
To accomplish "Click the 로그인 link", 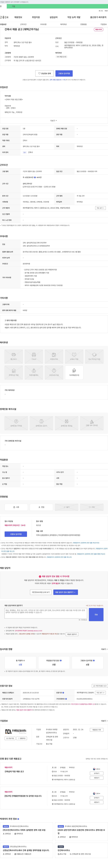I will [101, 11].
